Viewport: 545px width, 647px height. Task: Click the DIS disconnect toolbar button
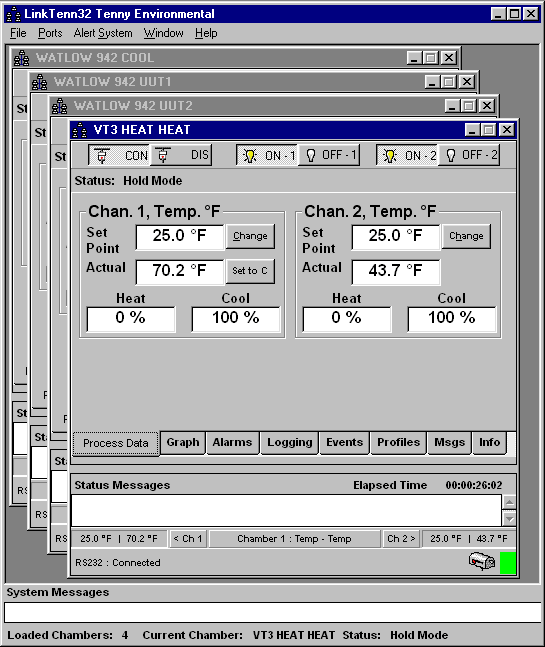[x=181, y=155]
